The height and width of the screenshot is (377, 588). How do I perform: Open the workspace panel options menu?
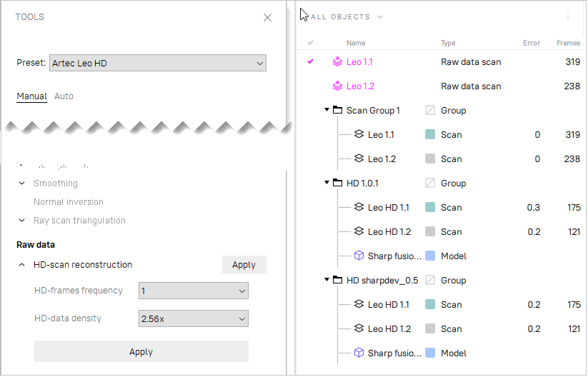coord(568,17)
